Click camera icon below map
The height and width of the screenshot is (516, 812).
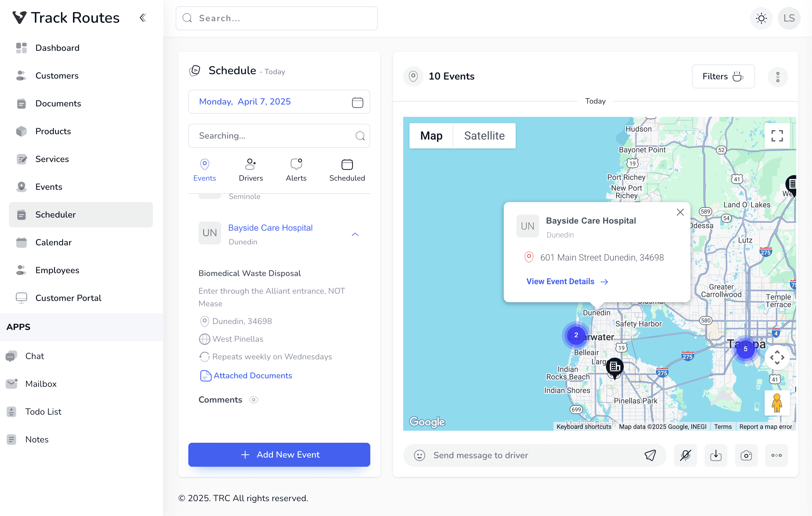[x=746, y=455]
